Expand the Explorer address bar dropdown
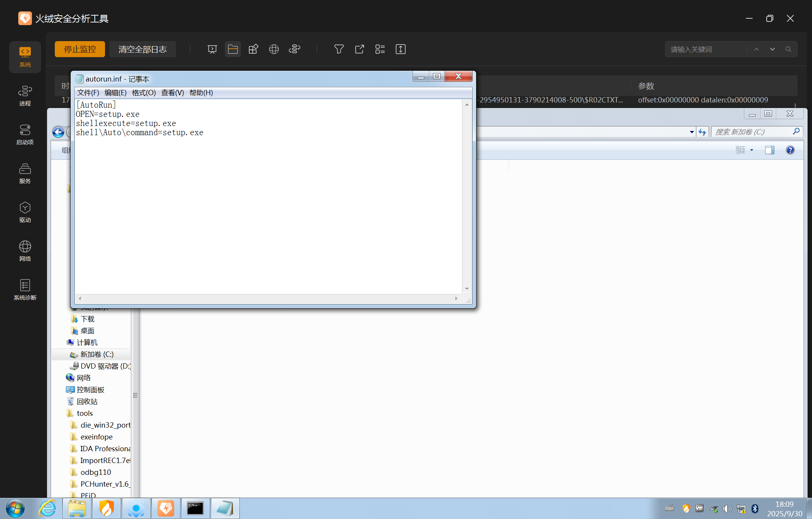The image size is (812, 519). pyautogui.click(x=691, y=132)
